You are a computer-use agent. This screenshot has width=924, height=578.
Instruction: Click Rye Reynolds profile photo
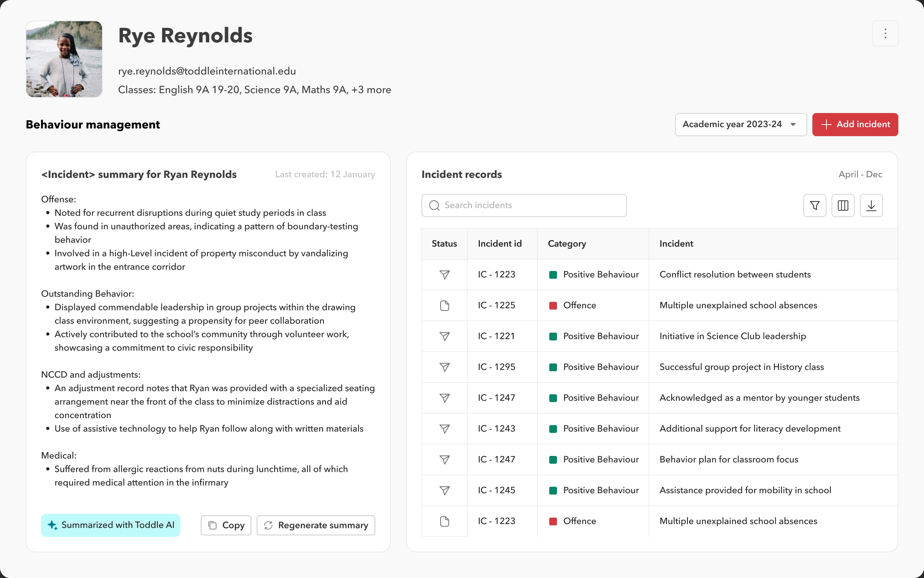pos(64,59)
